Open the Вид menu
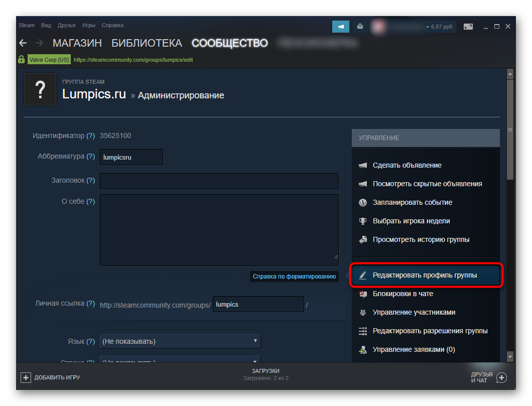The height and width of the screenshot is (406, 532). pos(46,26)
